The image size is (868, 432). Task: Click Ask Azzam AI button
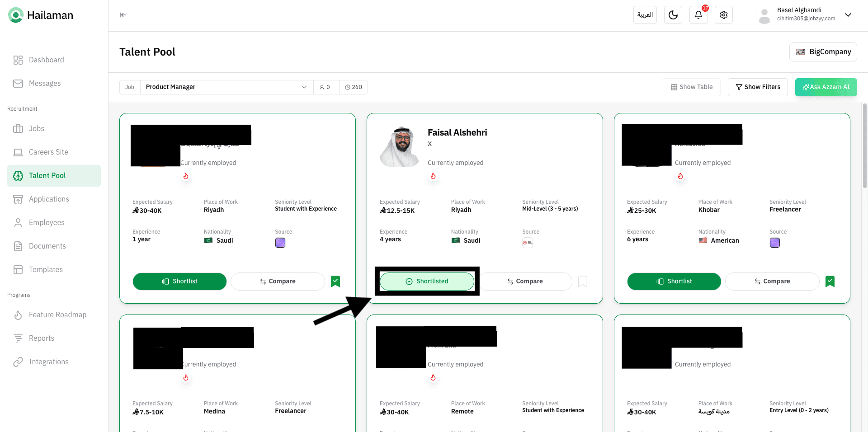(x=826, y=87)
